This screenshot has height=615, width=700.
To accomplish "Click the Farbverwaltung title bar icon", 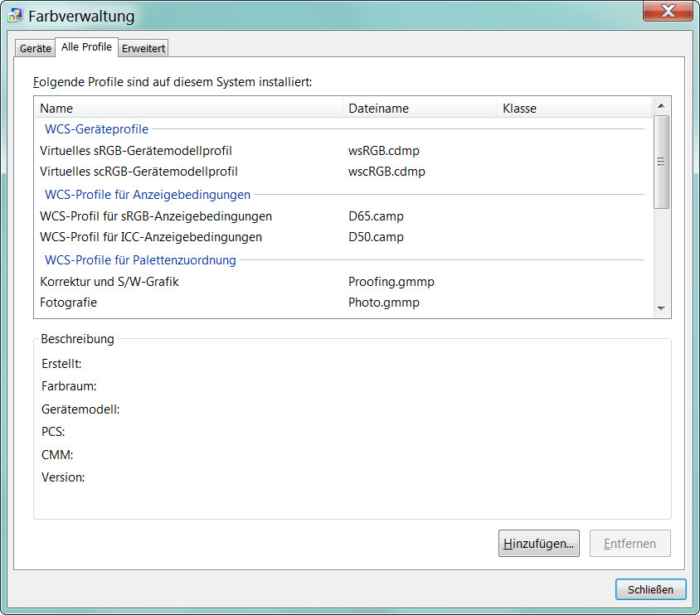I will coord(14,16).
